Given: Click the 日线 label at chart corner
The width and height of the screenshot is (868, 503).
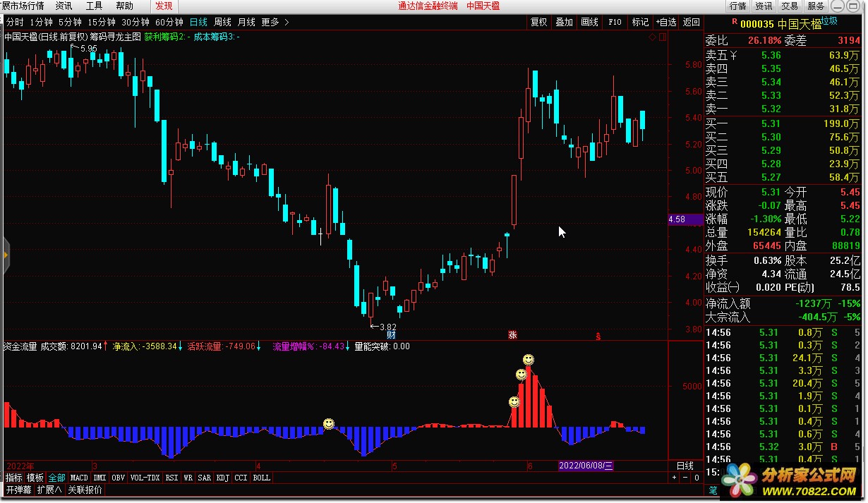Looking at the screenshot, I should (685, 466).
